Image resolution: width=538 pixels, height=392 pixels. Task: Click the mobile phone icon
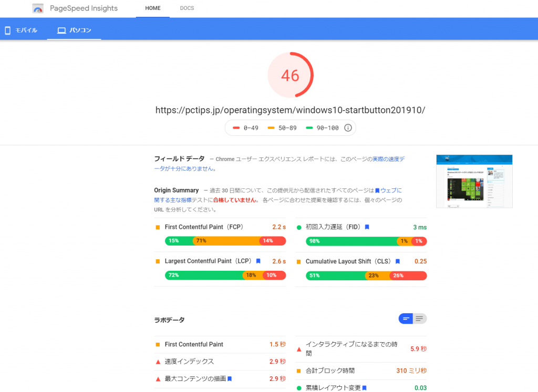[7, 30]
